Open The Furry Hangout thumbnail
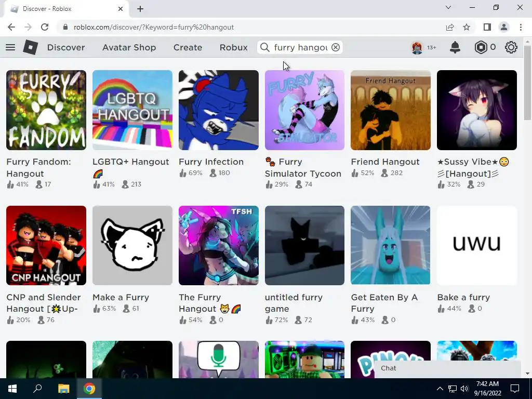The width and height of the screenshot is (532, 399). [219, 245]
